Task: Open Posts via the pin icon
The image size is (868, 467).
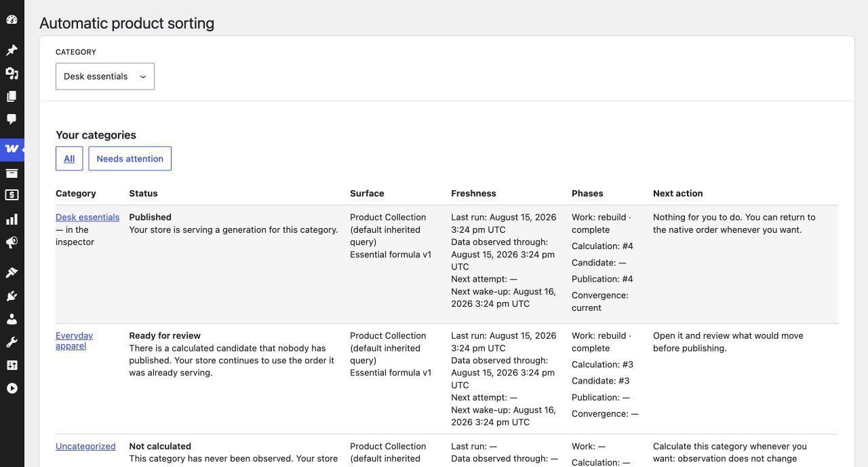Action: (12, 50)
